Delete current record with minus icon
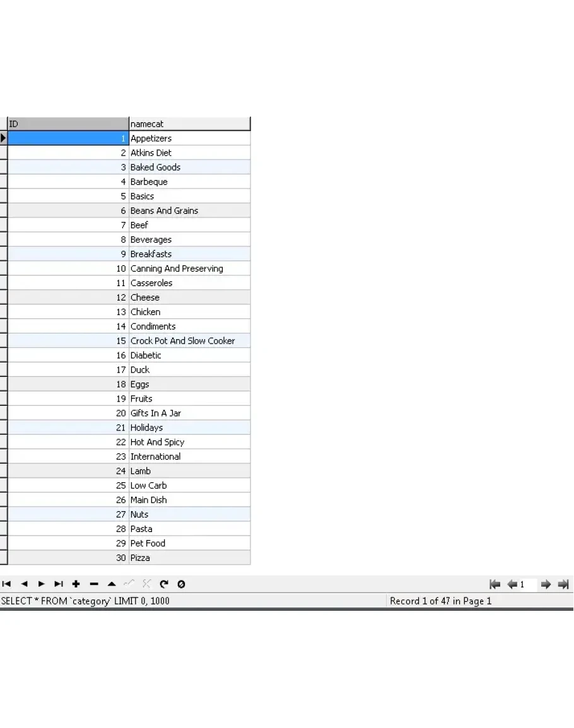Viewport: 574px width, 728px height. [94, 584]
